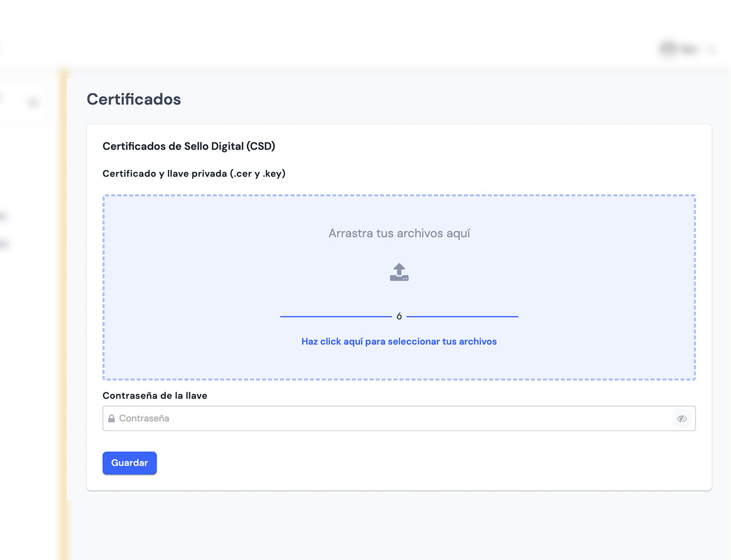Toggle password visibility with the eye icon
This screenshot has height=560, width=731.
click(682, 418)
